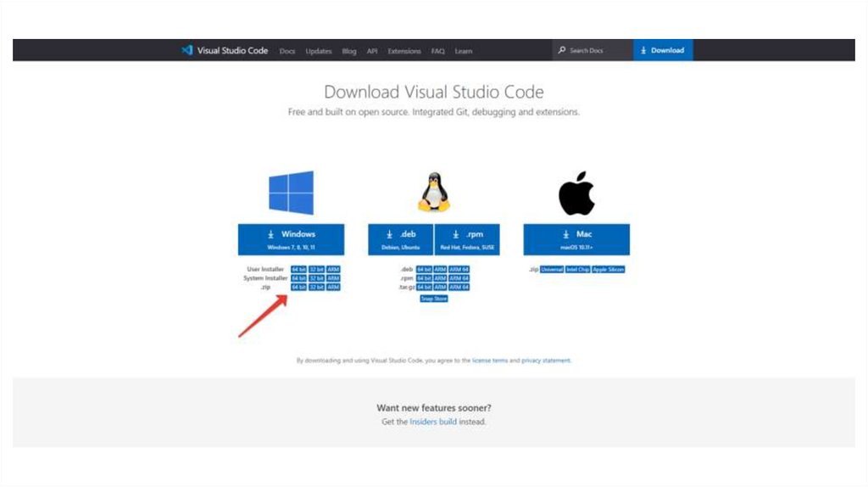Download Linux .rpm 64 bit from small row
The image size is (868, 487).
click(424, 278)
